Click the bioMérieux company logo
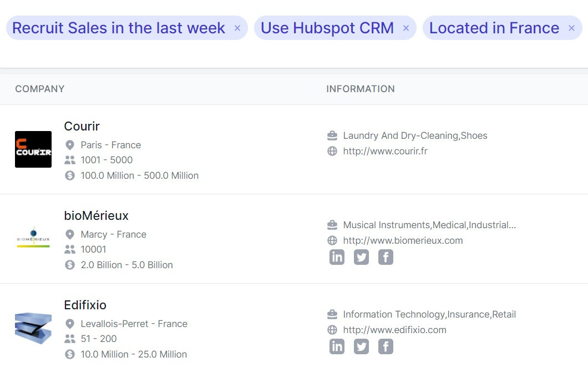Image resolution: width=588 pixels, height=367 pixels. coord(33,239)
